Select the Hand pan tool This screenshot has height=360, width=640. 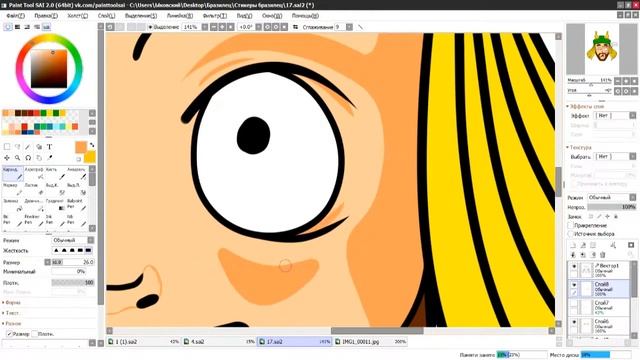[39, 158]
